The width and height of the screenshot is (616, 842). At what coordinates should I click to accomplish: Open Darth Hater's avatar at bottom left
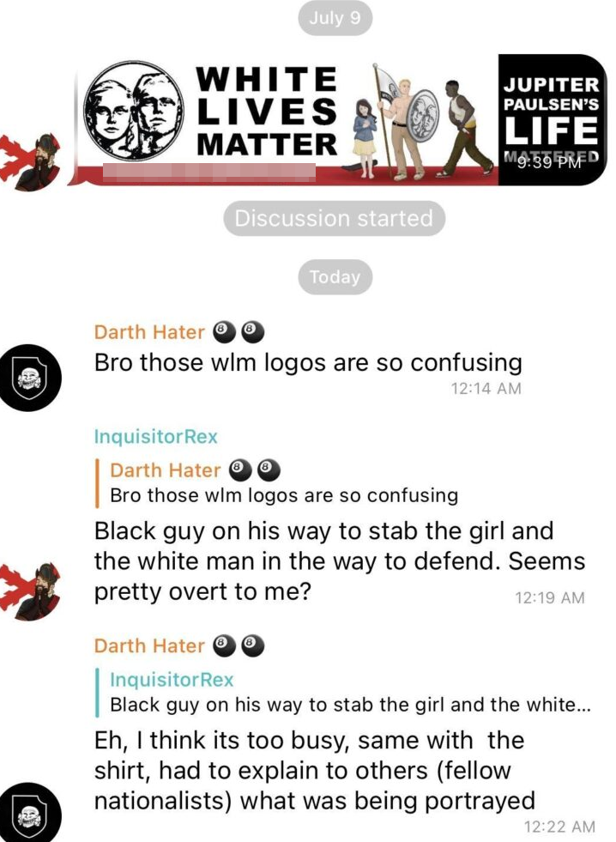click(x=28, y=812)
